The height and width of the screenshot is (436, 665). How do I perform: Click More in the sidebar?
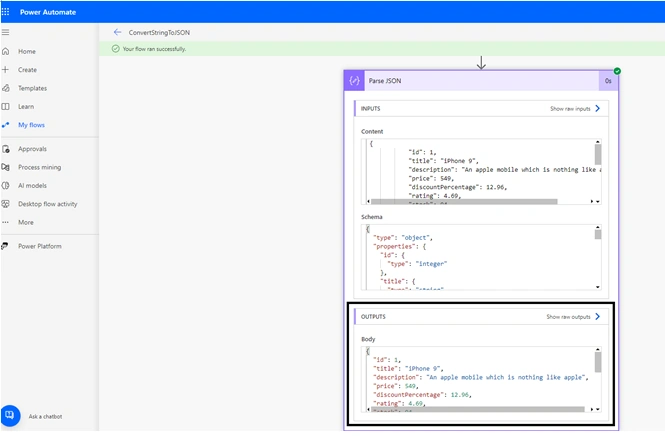pyautogui.click(x=26, y=222)
